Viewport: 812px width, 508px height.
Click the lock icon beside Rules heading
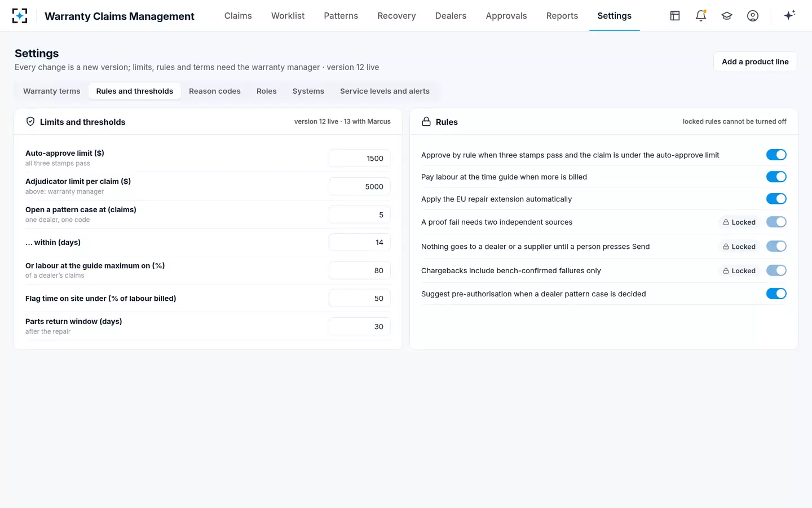426,121
